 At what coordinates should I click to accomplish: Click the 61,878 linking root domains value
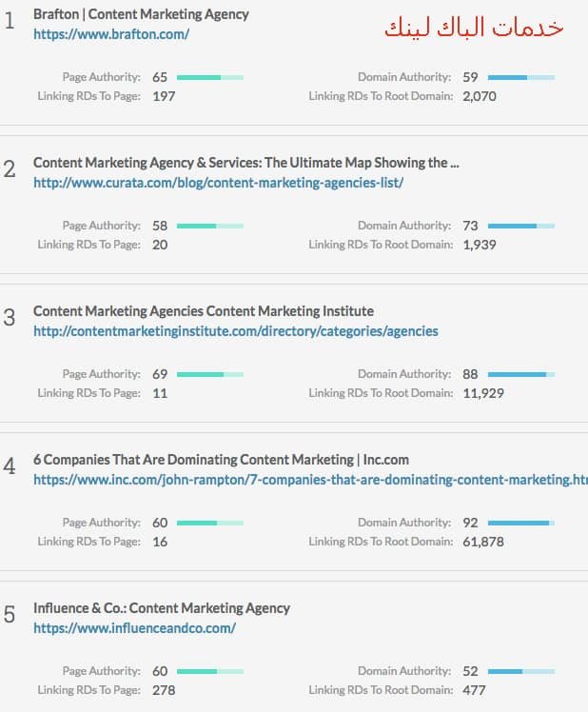point(483,542)
